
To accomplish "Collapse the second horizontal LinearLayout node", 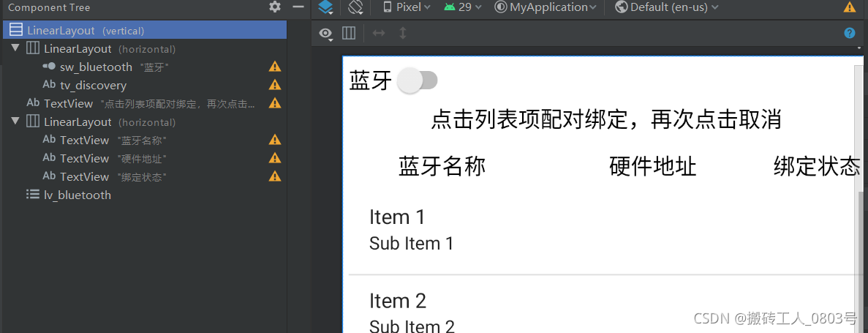I will 15,121.
